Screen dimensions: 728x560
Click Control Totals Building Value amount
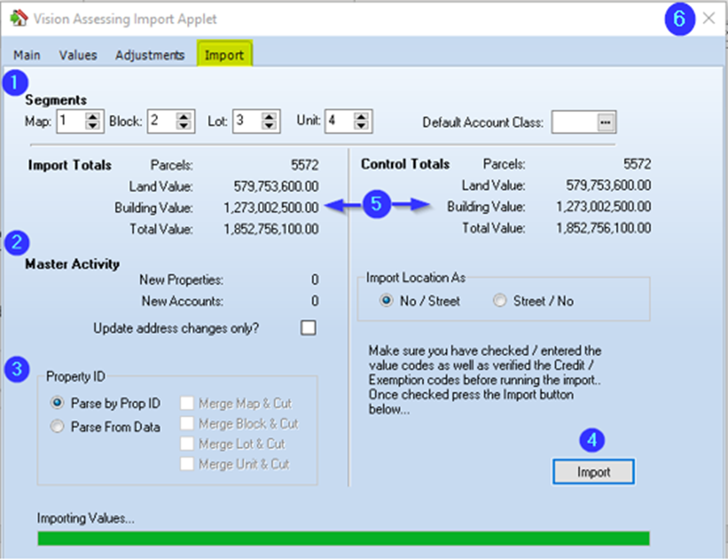click(604, 207)
